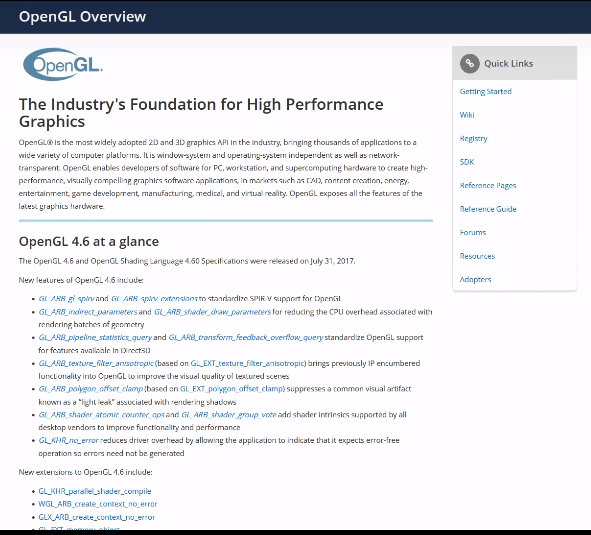The width and height of the screenshot is (591, 535).
Task: Open the Reference Pages link
Action: (x=488, y=185)
